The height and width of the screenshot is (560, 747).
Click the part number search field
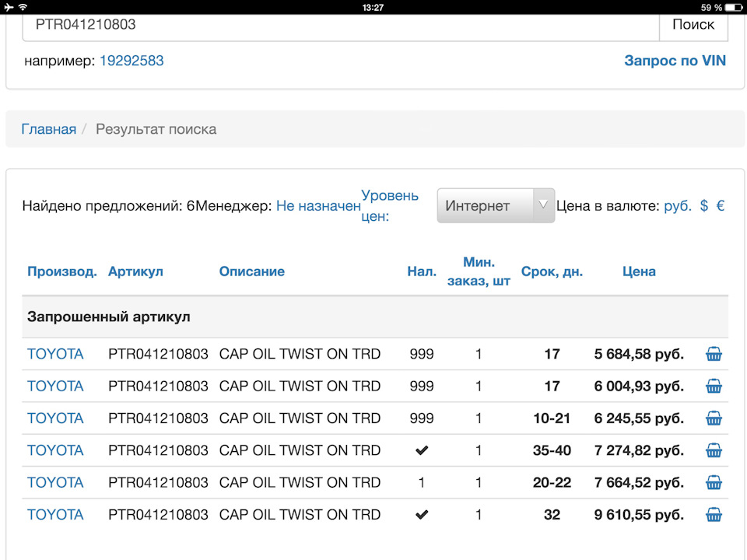(341, 25)
